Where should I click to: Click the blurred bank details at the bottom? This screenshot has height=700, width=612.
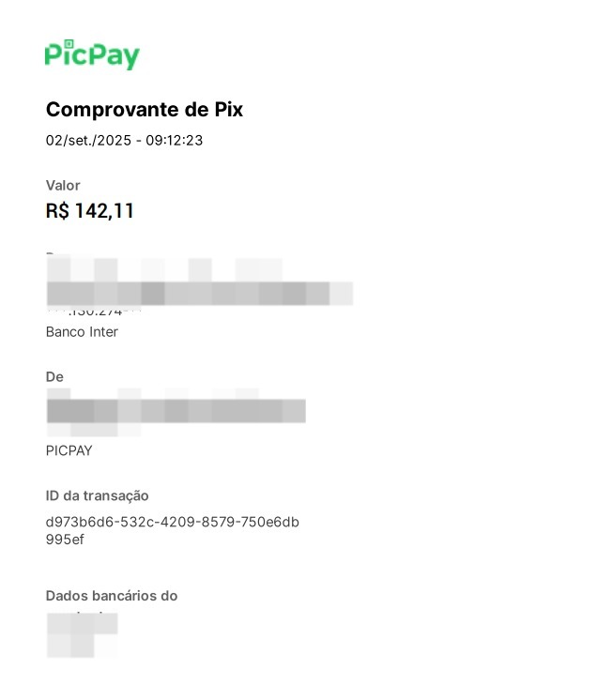82,634
